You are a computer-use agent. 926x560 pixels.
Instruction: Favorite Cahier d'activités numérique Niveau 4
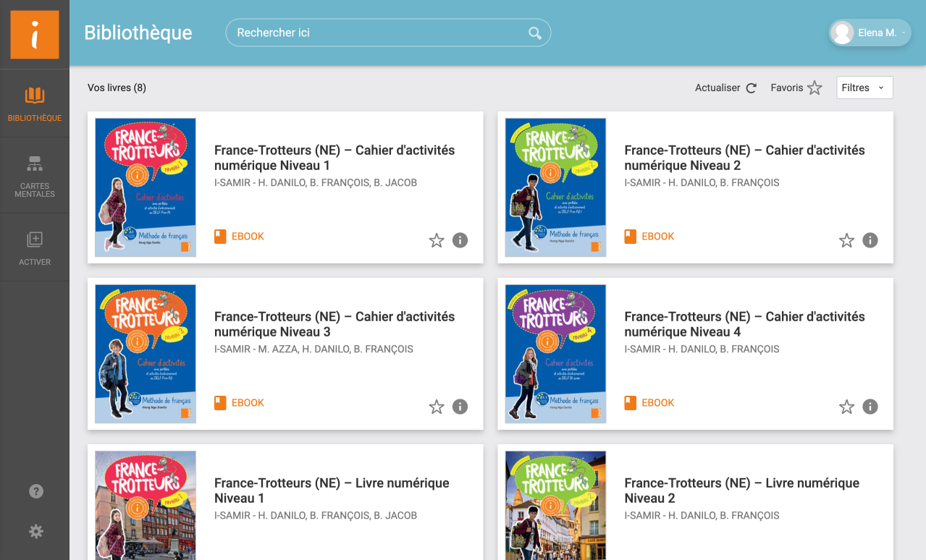click(846, 407)
